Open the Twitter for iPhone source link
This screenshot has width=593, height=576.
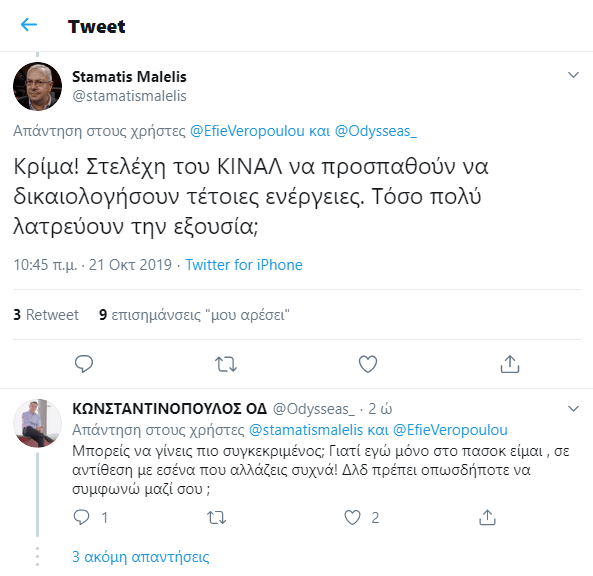click(244, 265)
